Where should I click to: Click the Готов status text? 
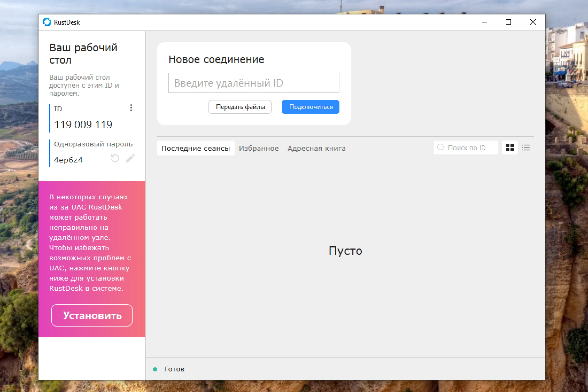pos(174,369)
